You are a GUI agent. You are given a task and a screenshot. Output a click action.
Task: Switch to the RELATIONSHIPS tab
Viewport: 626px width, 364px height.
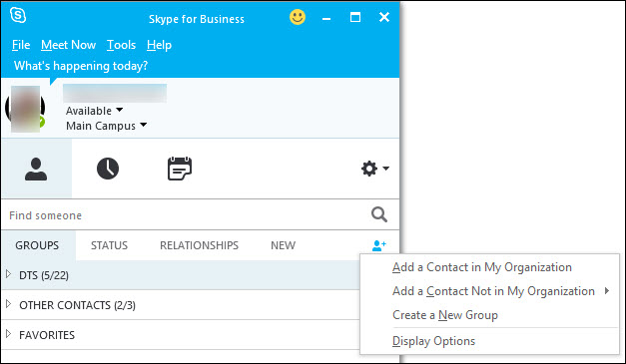[x=199, y=245]
